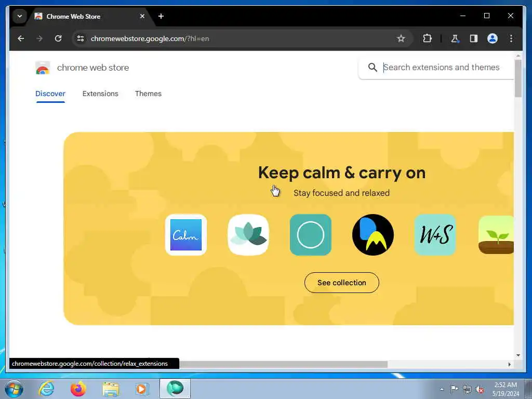This screenshot has width=532, height=399.
Task: Click the vertical scrollbar thumb
Action: pos(518,78)
